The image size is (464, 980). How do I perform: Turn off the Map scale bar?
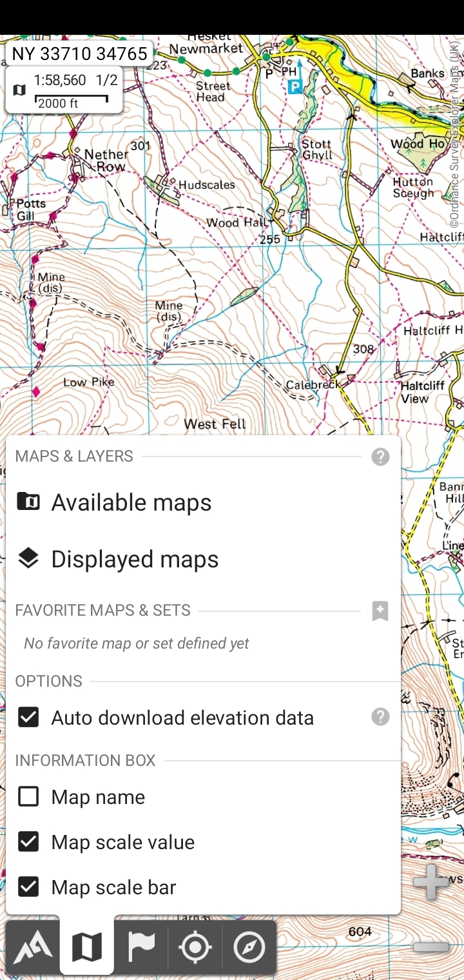[x=28, y=887]
